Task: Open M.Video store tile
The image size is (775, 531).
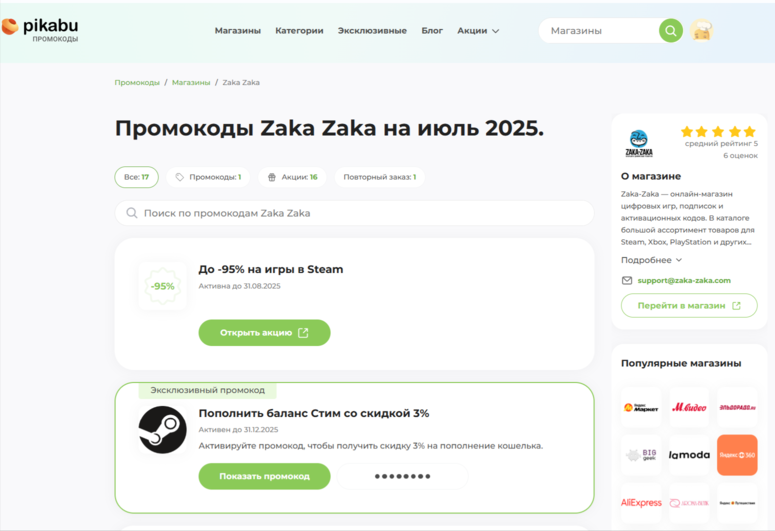Action: (689, 407)
